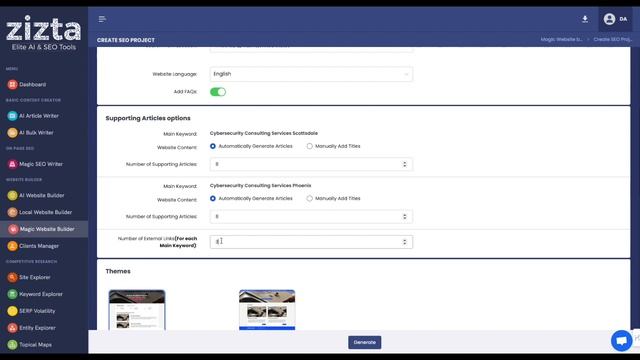The width and height of the screenshot is (640, 360).
Task: Click stepper arrows of Phoenix supporting articles
Action: 404,217
